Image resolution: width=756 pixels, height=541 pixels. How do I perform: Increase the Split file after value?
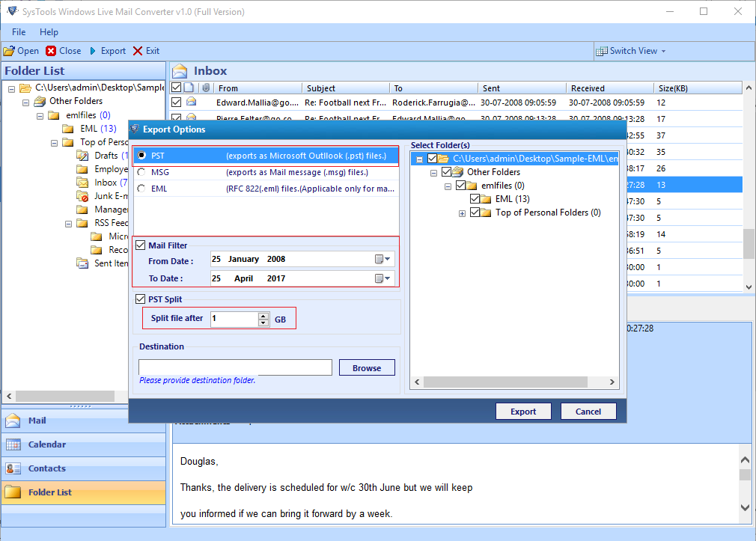tap(263, 316)
